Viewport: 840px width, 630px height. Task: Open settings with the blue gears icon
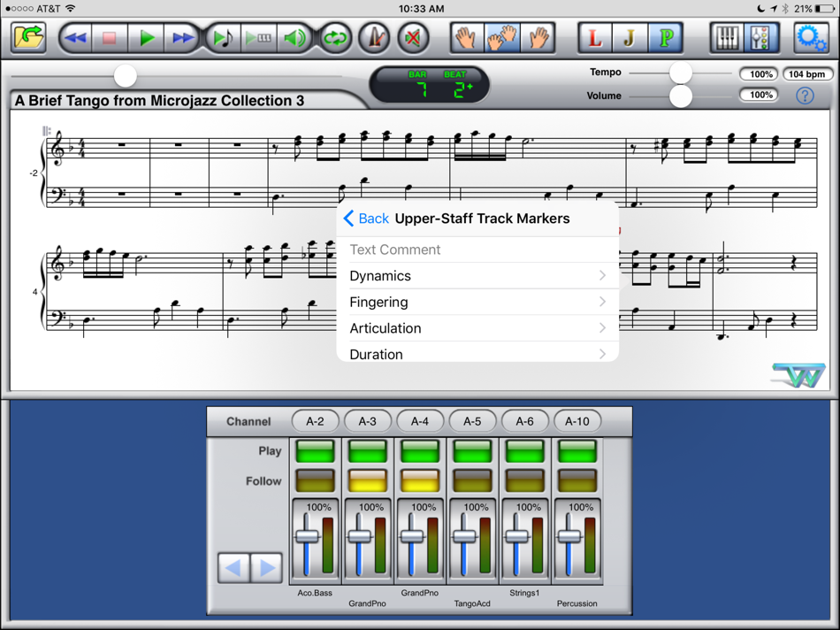pyautogui.click(x=811, y=38)
